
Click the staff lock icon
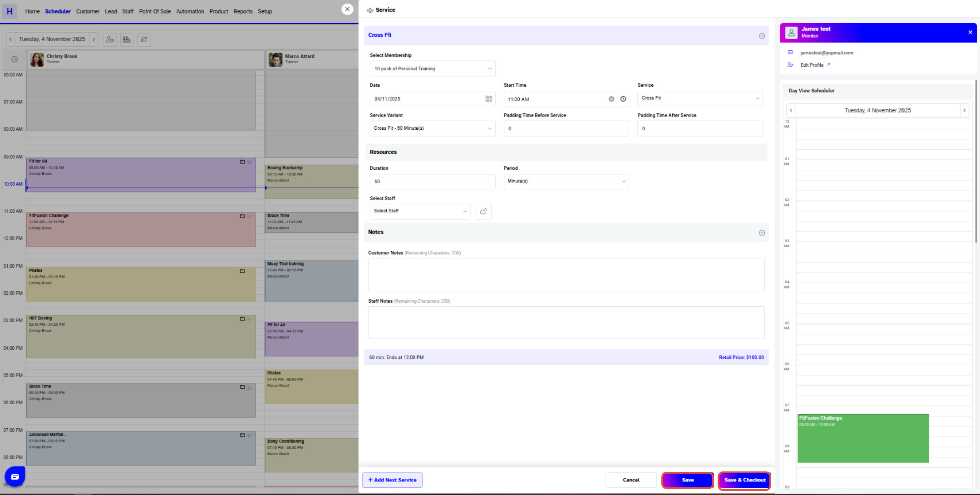483,211
